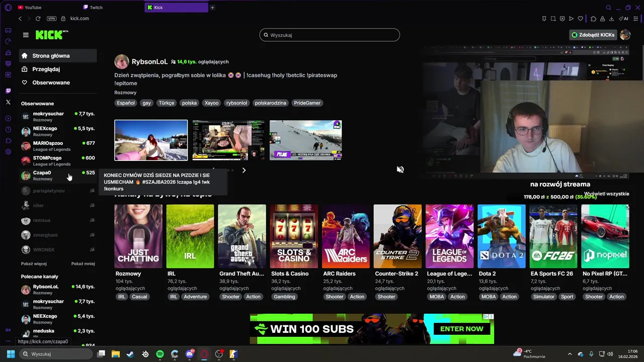This screenshot has height=362, width=644.
Task: Open browser extensions cube icon
Action: coord(593,19)
